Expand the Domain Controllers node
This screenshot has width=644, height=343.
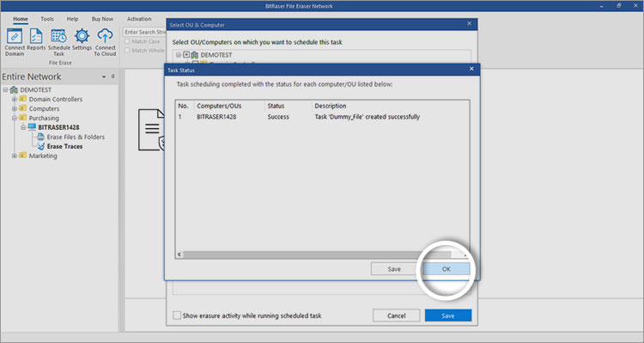point(15,99)
